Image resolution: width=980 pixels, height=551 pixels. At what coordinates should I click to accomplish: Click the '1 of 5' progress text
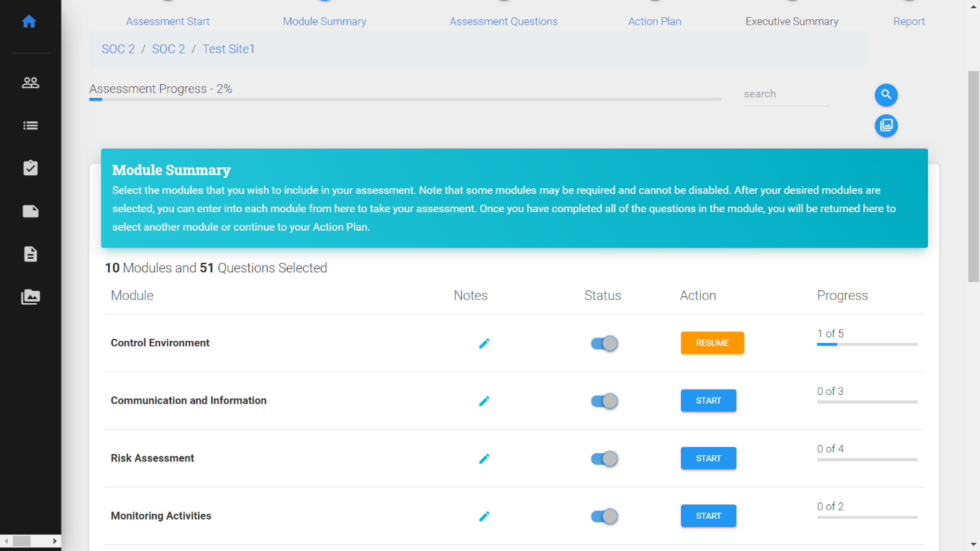(830, 333)
